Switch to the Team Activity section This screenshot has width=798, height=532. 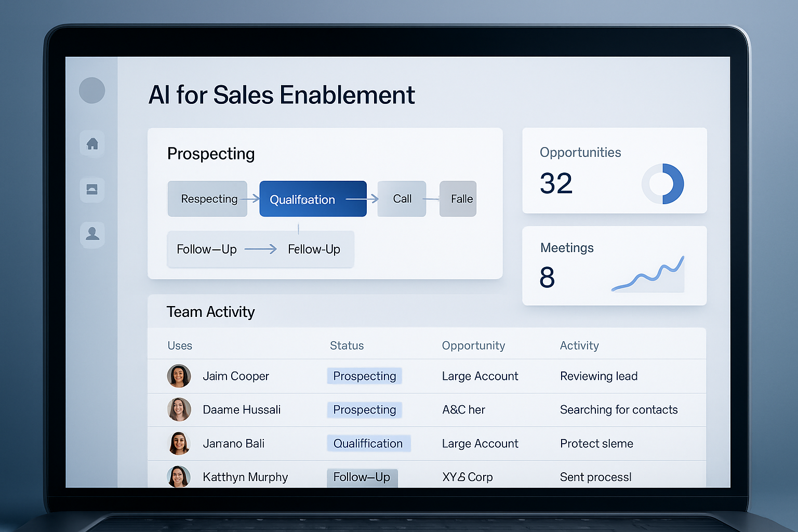210,311
